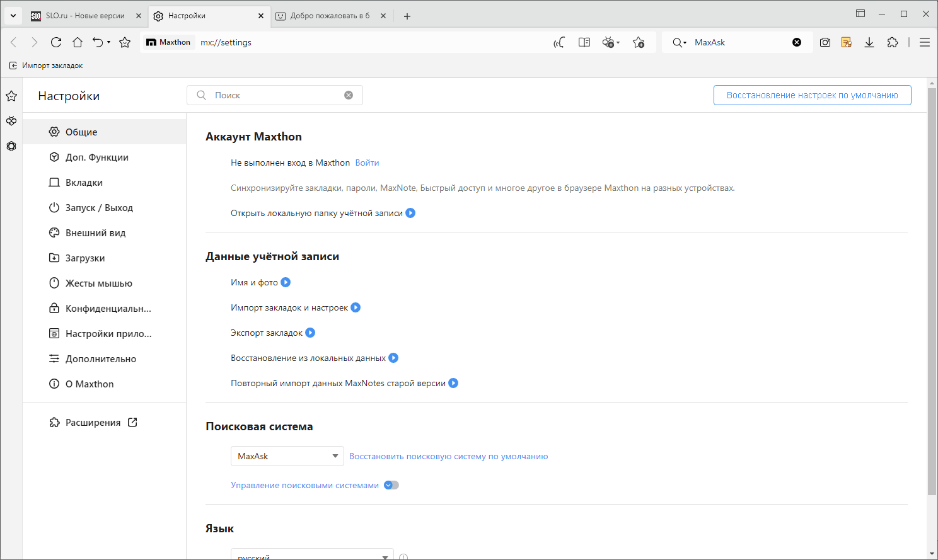Click the Screenshot camera icon
The width and height of the screenshot is (938, 560).
(825, 42)
